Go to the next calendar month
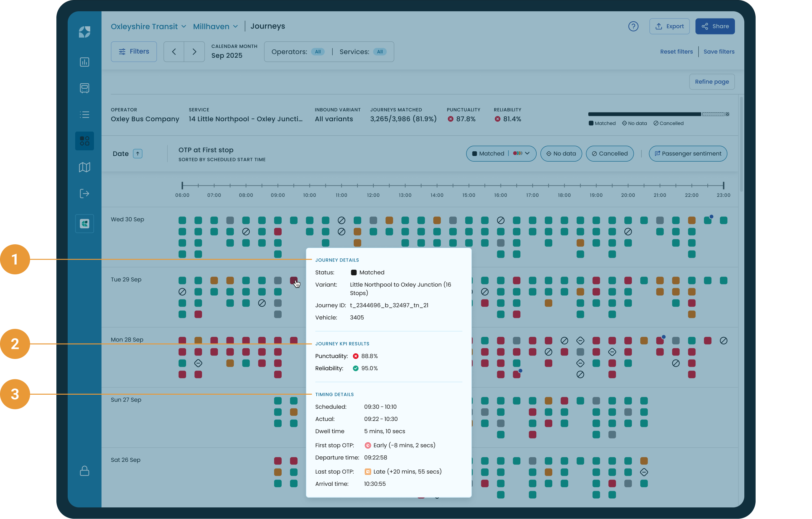Image resolution: width=812 pixels, height=519 pixels. (194, 52)
